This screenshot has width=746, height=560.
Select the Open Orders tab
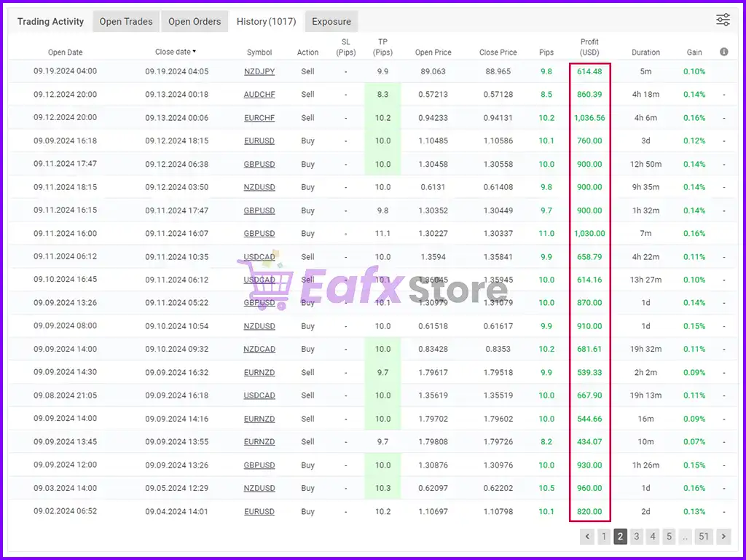195,21
